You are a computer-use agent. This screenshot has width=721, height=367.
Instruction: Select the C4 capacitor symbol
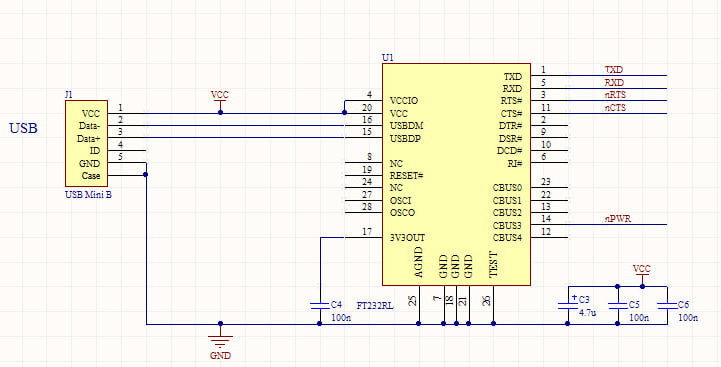pyautogui.click(x=320, y=305)
